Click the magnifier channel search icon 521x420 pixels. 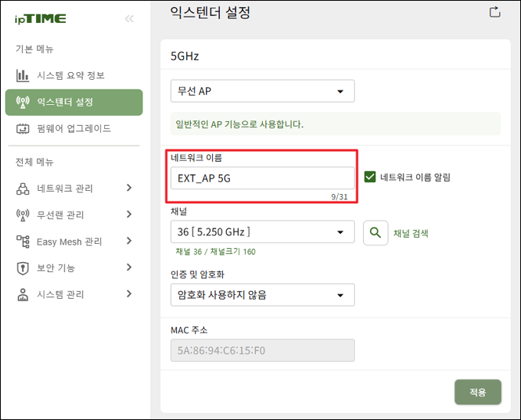(375, 233)
